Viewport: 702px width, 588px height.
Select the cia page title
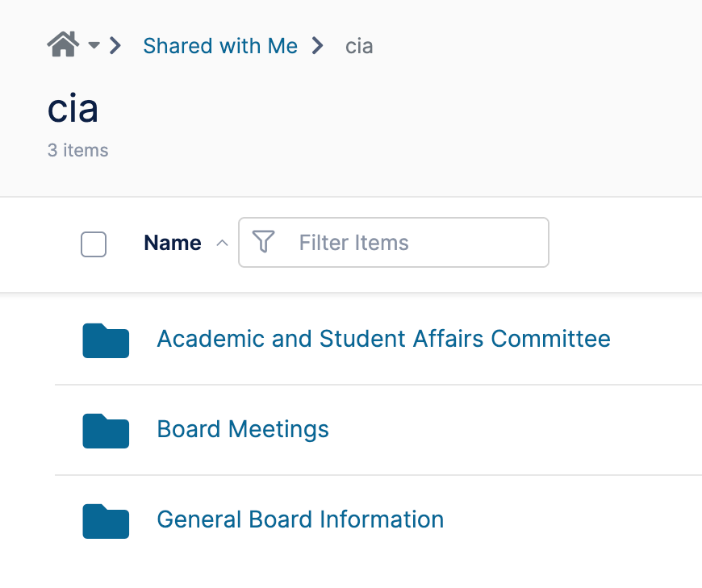click(73, 108)
